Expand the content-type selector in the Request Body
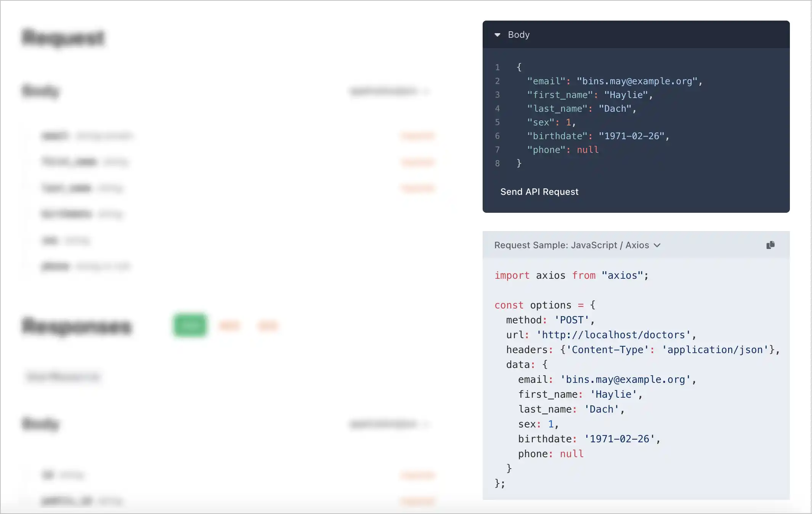The height and width of the screenshot is (514, 812). 390,91
